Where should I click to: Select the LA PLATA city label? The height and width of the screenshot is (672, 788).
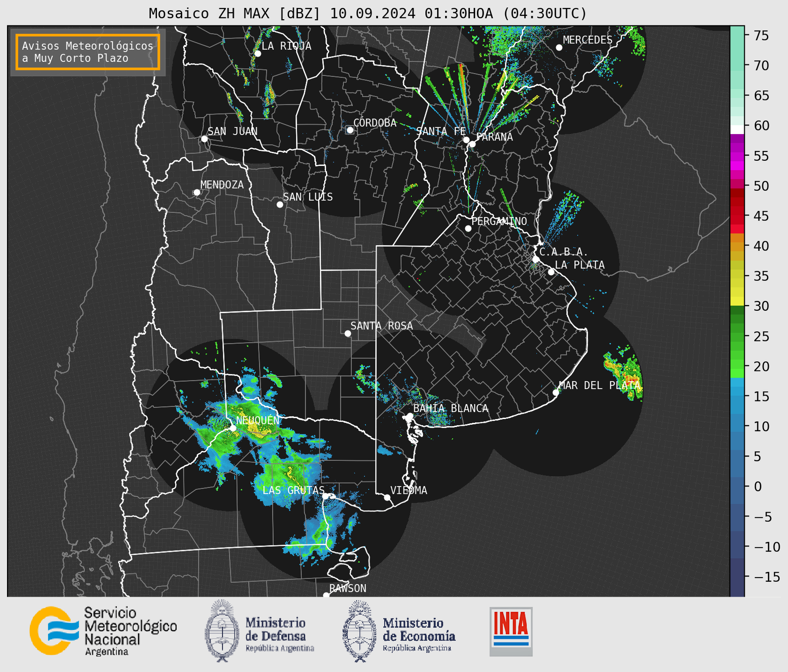(x=580, y=265)
